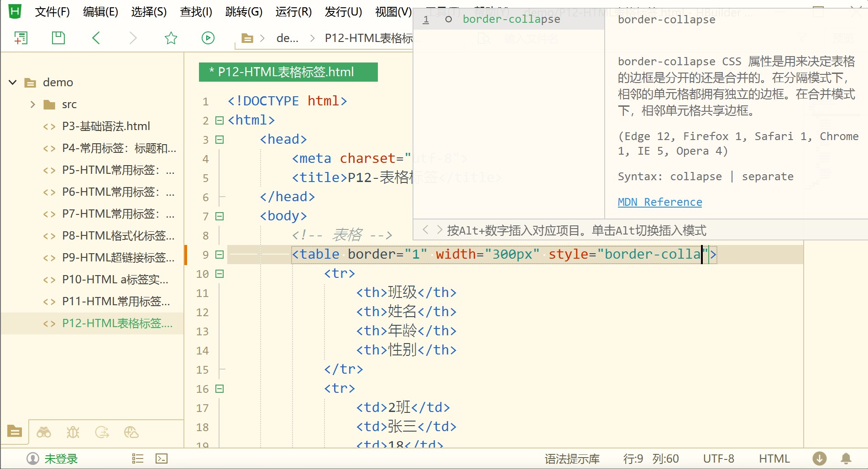Click the HBuilder logo icon
Image resolution: width=868 pixels, height=469 pixels.
click(x=15, y=11)
